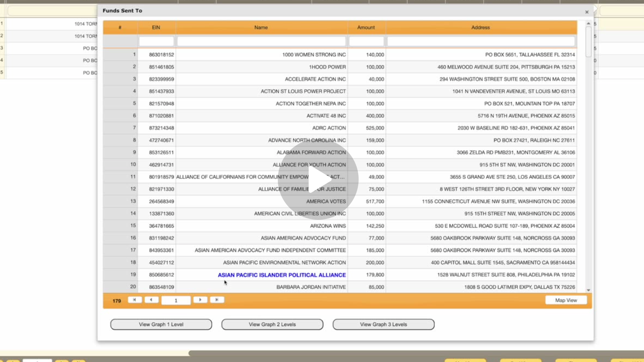Sort table by Amount column header

click(x=366, y=27)
